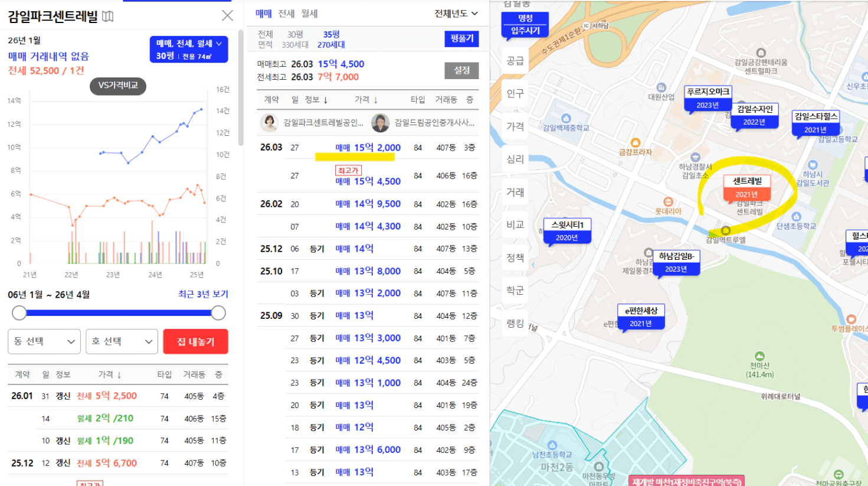Open the 동 선택 dropdown

tap(44, 341)
